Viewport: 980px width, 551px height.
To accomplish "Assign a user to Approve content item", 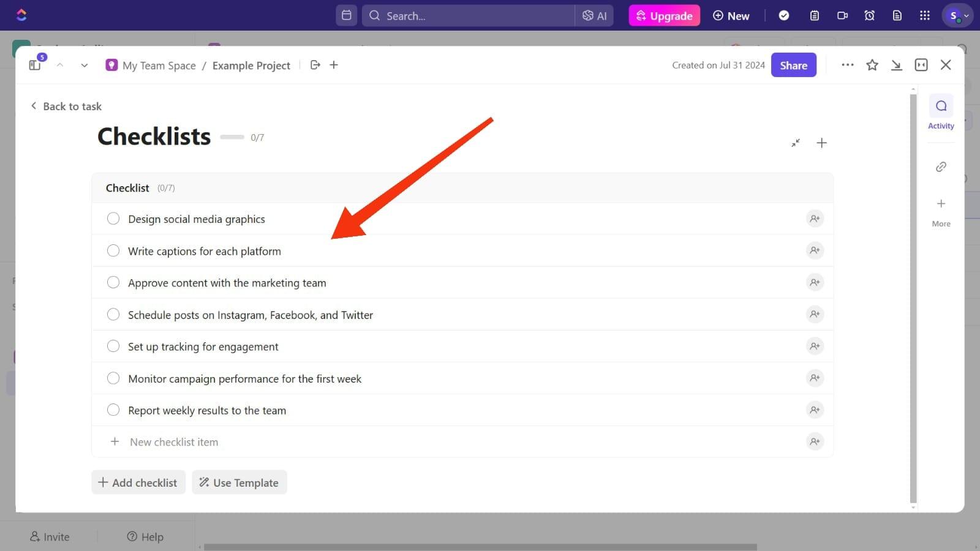I will tap(815, 282).
